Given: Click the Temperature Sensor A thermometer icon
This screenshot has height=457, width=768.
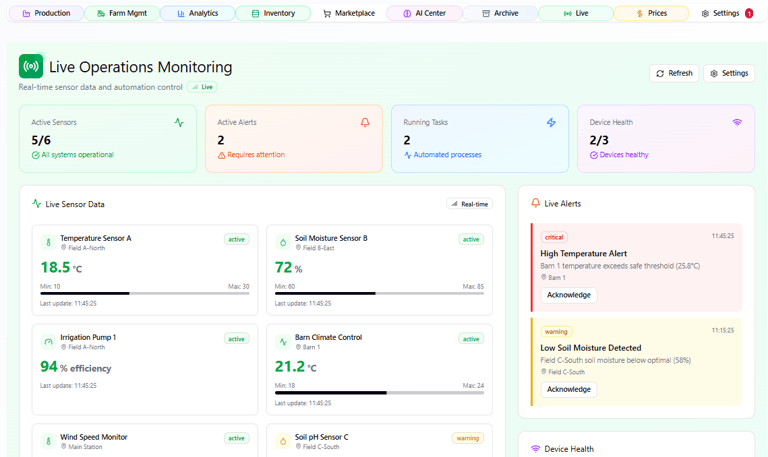Looking at the screenshot, I should pyautogui.click(x=48, y=242).
